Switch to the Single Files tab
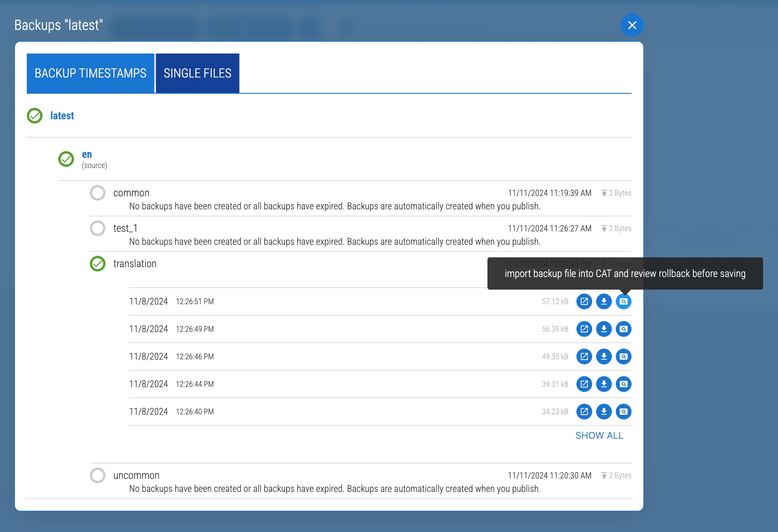778x532 pixels. point(197,73)
